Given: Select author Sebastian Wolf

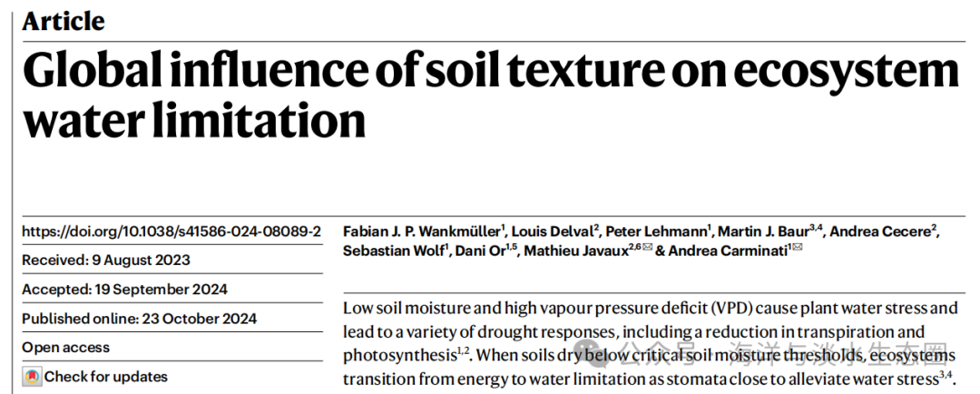Looking at the screenshot, I should coord(394,251).
